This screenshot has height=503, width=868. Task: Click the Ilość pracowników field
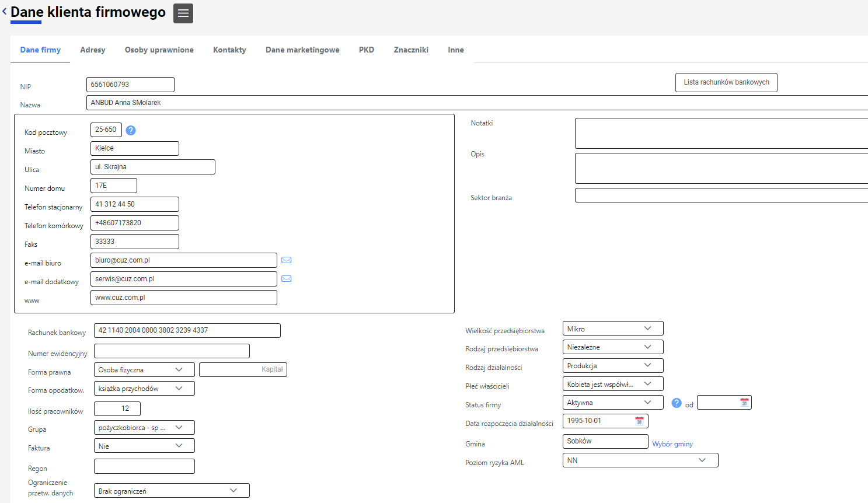click(x=117, y=408)
